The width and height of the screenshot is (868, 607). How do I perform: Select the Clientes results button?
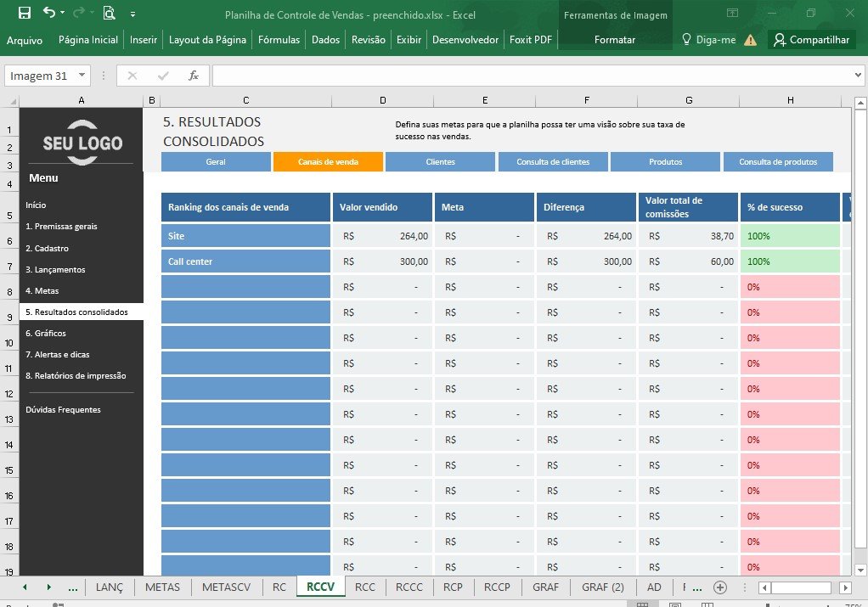[x=441, y=161]
